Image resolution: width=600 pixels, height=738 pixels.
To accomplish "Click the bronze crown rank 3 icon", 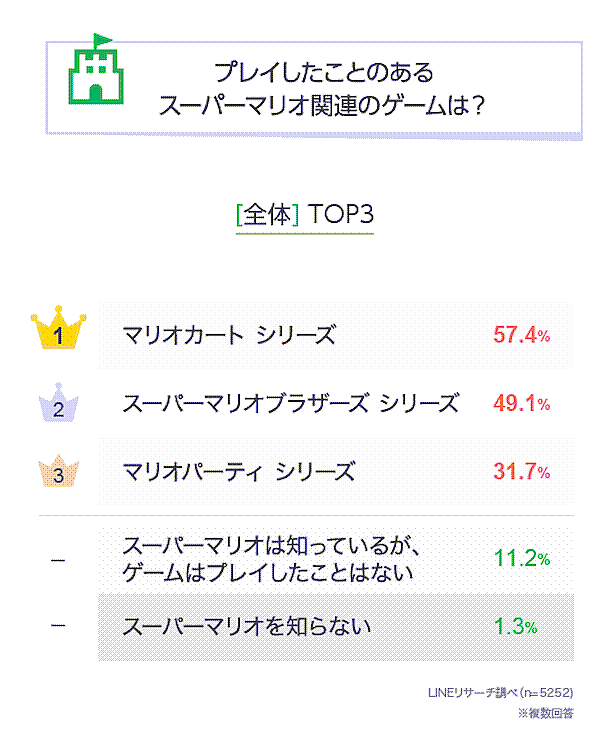I will click(58, 472).
